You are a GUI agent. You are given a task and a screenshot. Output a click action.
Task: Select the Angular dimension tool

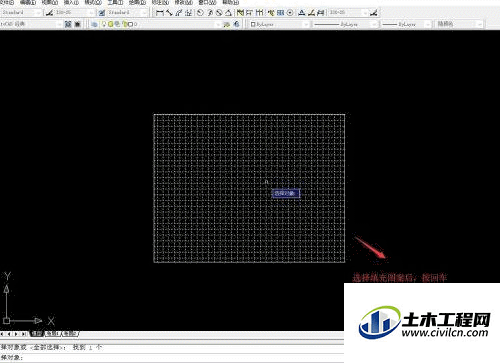228,13
